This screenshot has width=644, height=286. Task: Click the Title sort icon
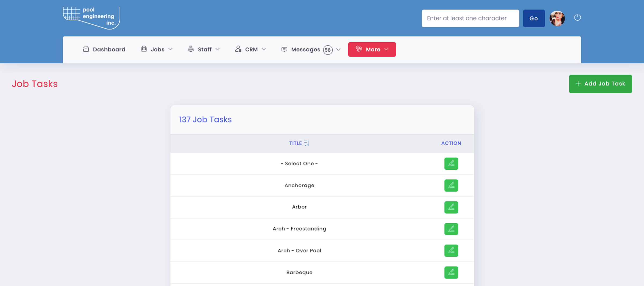coord(306,143)
